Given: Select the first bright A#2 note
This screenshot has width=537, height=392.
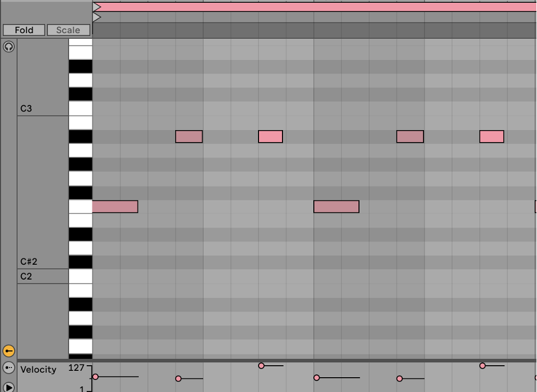Looking at the screenshot, I should click(x=270, y=136).
